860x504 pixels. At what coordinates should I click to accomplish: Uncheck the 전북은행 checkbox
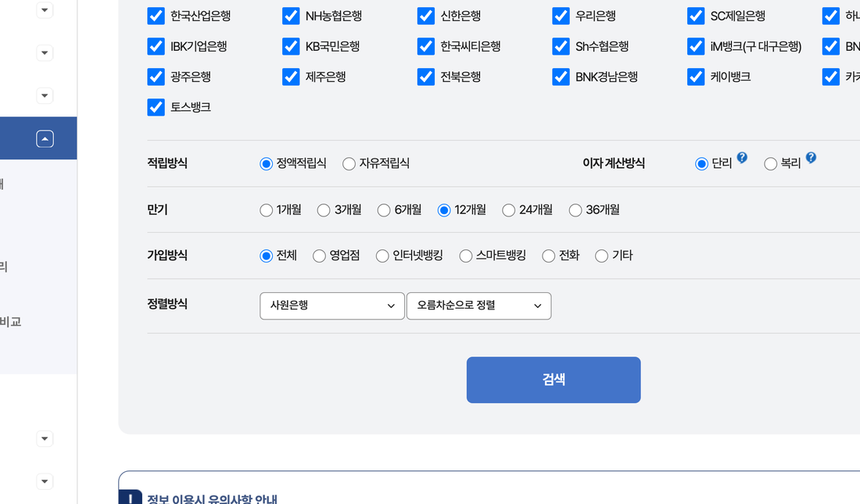425,77
